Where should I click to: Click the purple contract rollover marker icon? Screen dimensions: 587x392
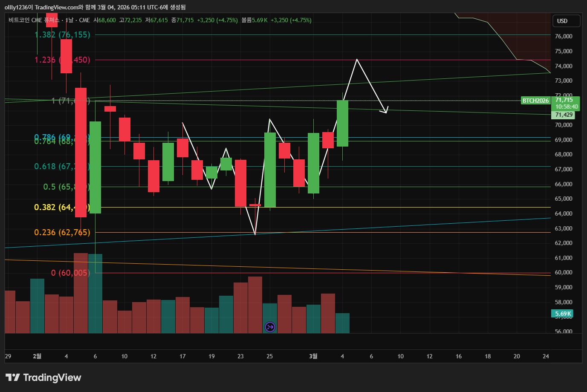[x=270, y=327]
